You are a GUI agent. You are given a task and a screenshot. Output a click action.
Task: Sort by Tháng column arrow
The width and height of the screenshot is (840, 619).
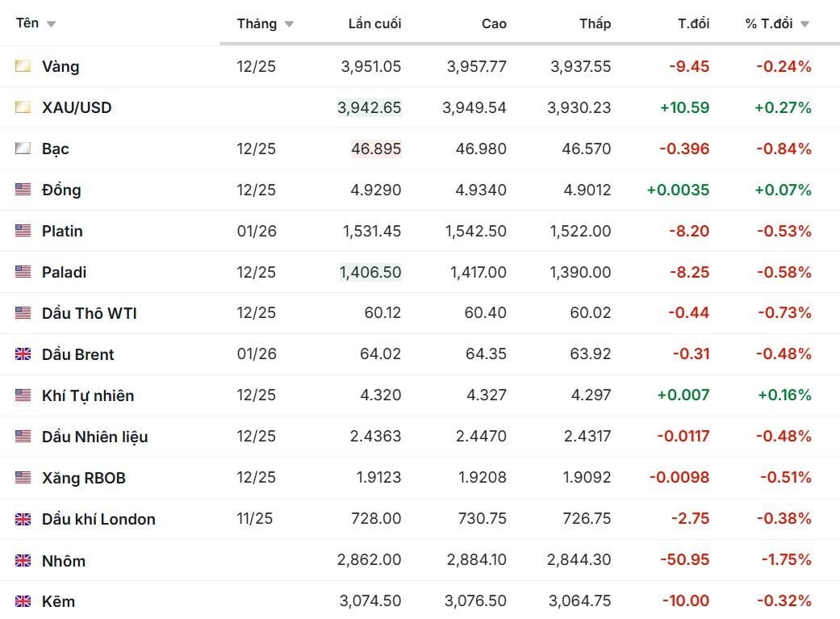click(289, 24)
